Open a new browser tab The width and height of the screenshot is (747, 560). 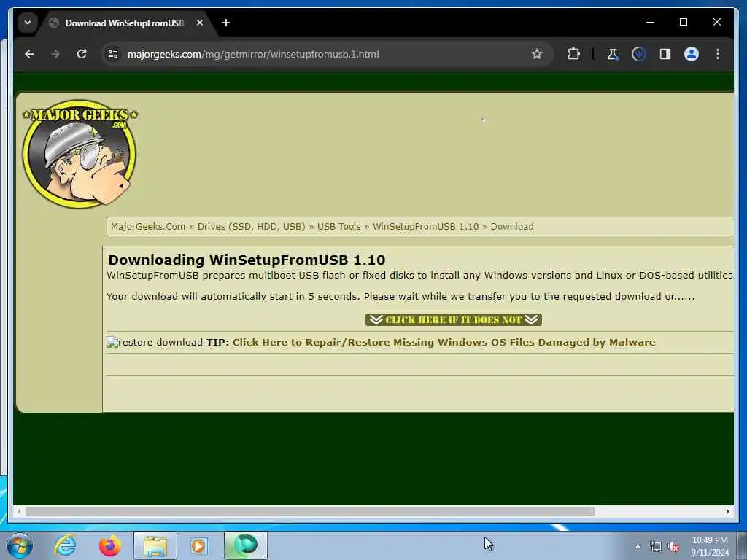point(226,23)
